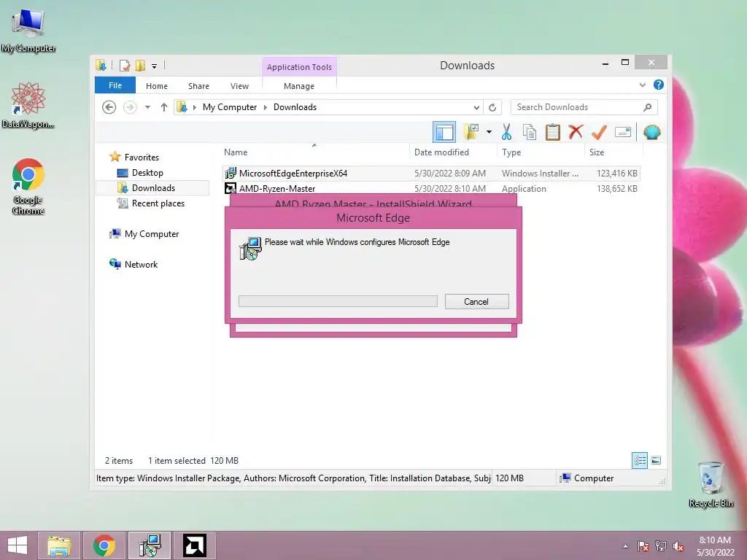Click the AMD Ryzen Master taskbar icon

[x=194, y=545]
